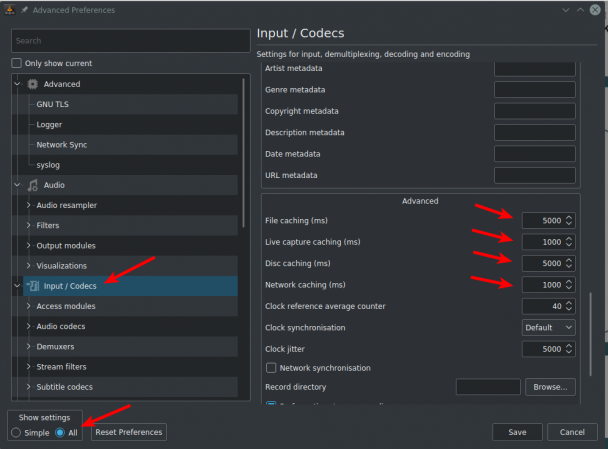Viewport: 608px width, 449px height.
Task: Toggle the Network synchronisation checkbox
Action: pyautogui.click(x=271, y=368)
